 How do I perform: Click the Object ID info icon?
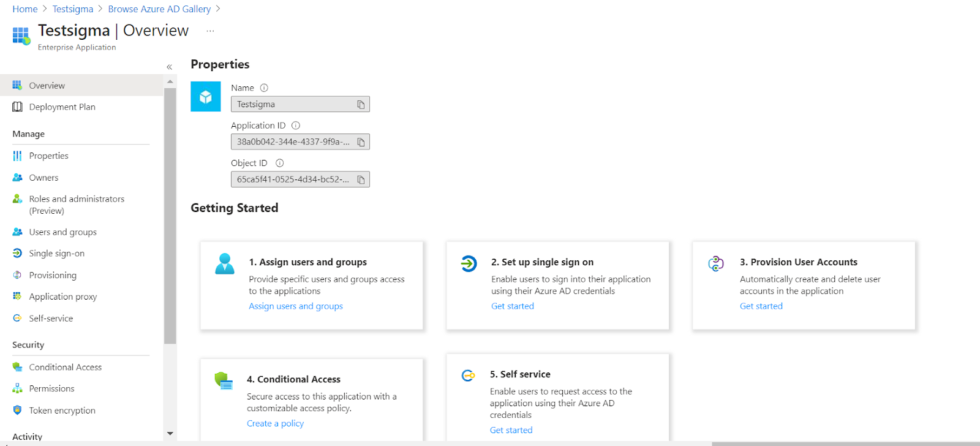coord(280,163)
